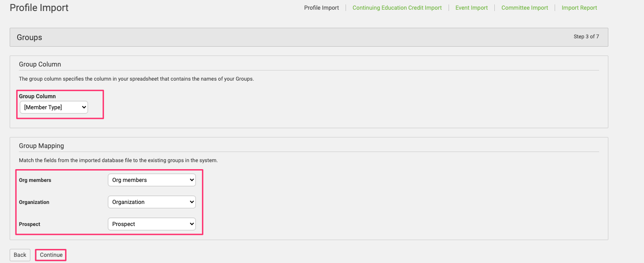Click the 'Match the fields' instruction text
The height and width of the screenshot is (263, 644).
118,160
